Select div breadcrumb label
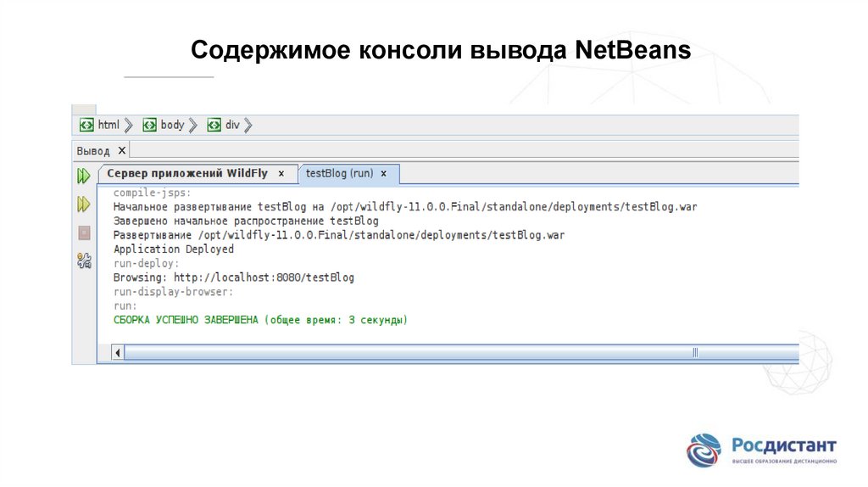The image size is (868, 487). click(x=232, y=125)
